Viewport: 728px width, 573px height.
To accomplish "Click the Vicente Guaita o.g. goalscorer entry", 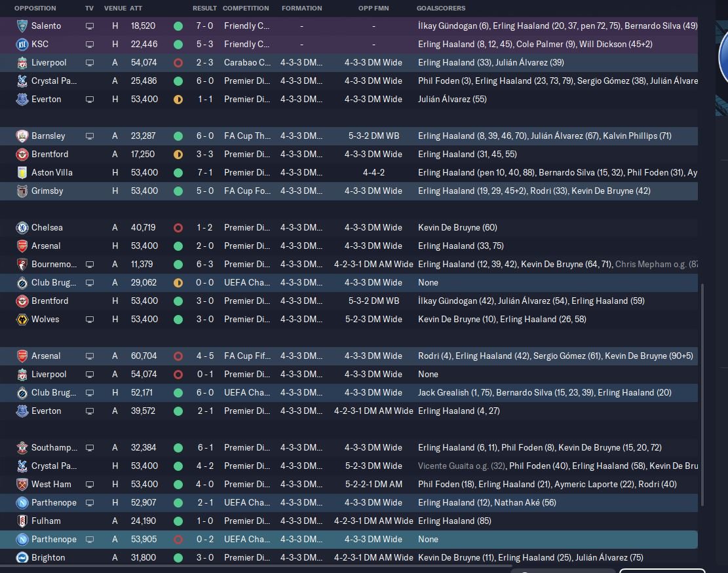I will [x=461, y=466].
